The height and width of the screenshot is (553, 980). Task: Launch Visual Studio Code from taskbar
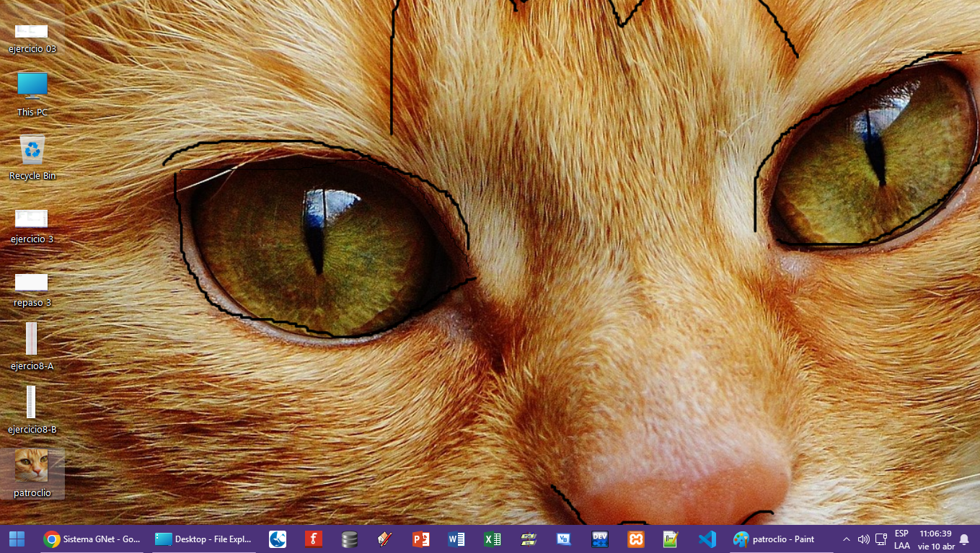[x=707, y=539]
